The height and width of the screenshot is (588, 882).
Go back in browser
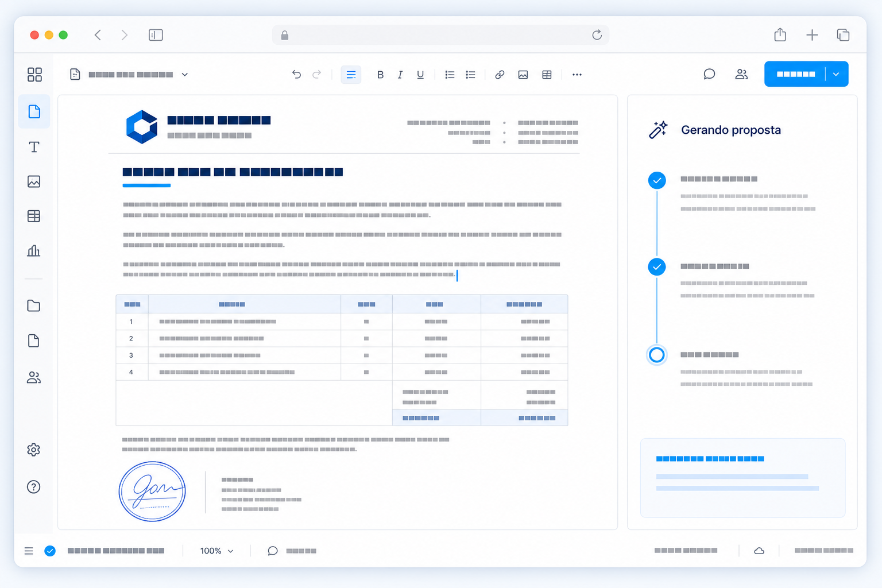(x=98, y=35)
